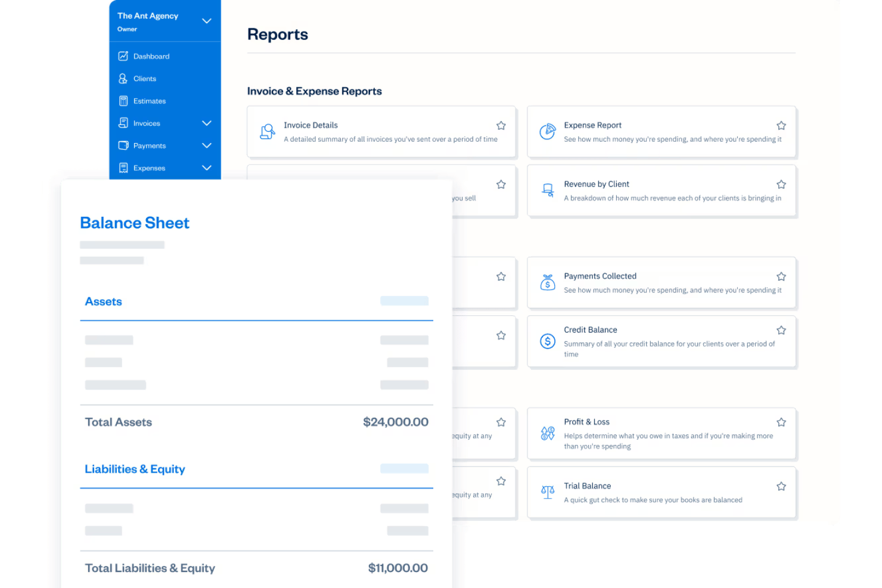Click the '$11,000.00' total value
882x588 pixels.
pos(398,568)
